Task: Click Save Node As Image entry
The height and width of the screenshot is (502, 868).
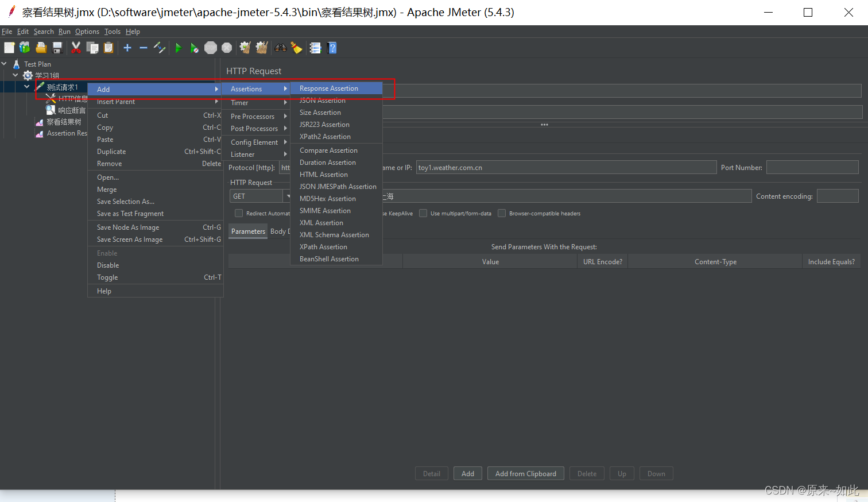Action: (x=155, y=227)
